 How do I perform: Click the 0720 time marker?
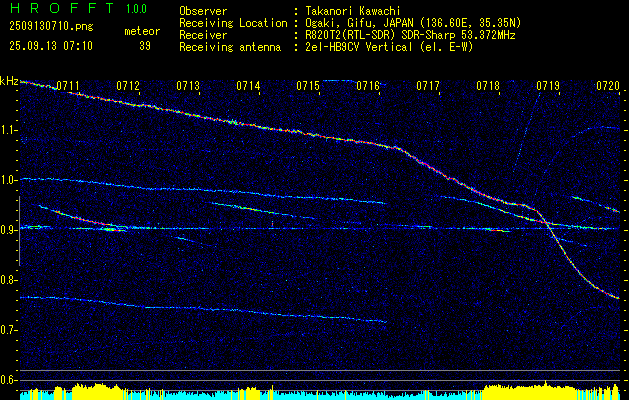[x=609, y=85]
